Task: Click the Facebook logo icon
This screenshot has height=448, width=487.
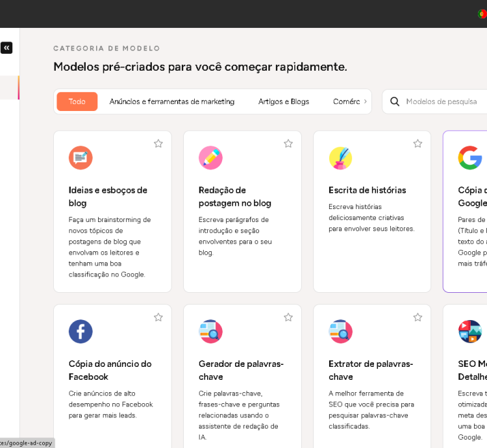Action: pyautogui.click(x=81, y=331)
